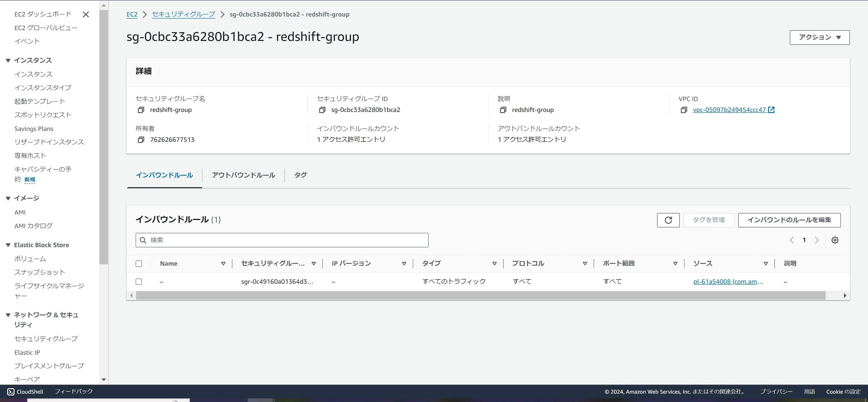Copy security group ID sg-0cbc33a6280b1bca2
The height and width of the screenshot is (402, 868).
[322, 110]
